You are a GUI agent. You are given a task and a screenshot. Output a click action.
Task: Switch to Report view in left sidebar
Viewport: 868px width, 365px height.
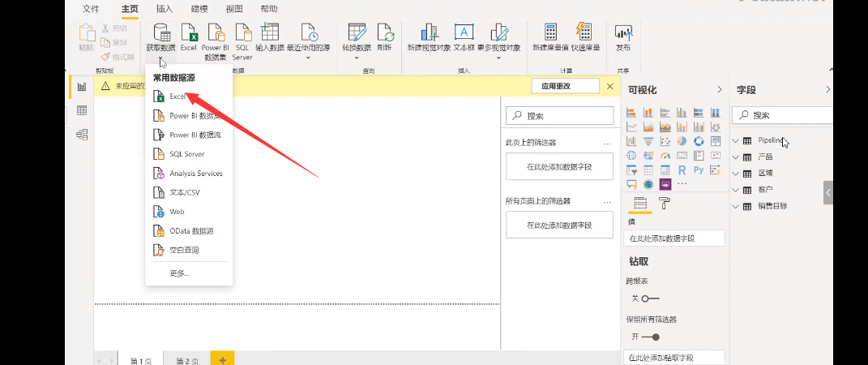[82, 87]
